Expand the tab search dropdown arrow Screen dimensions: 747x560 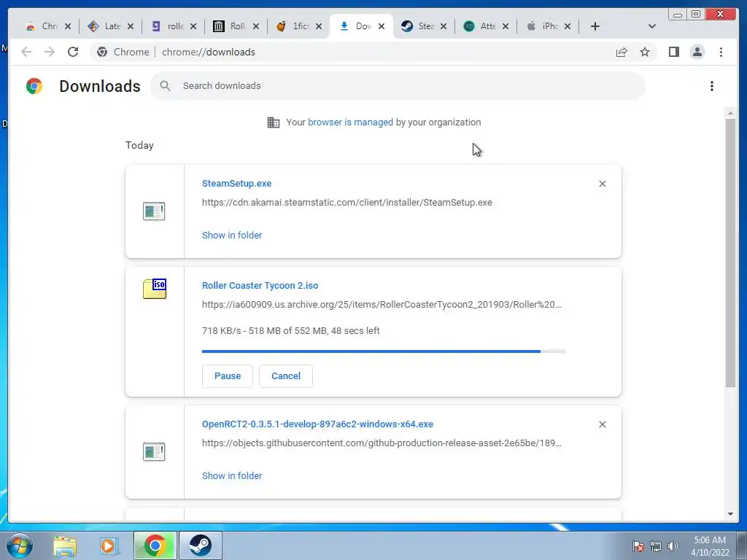tap(652, 26)
